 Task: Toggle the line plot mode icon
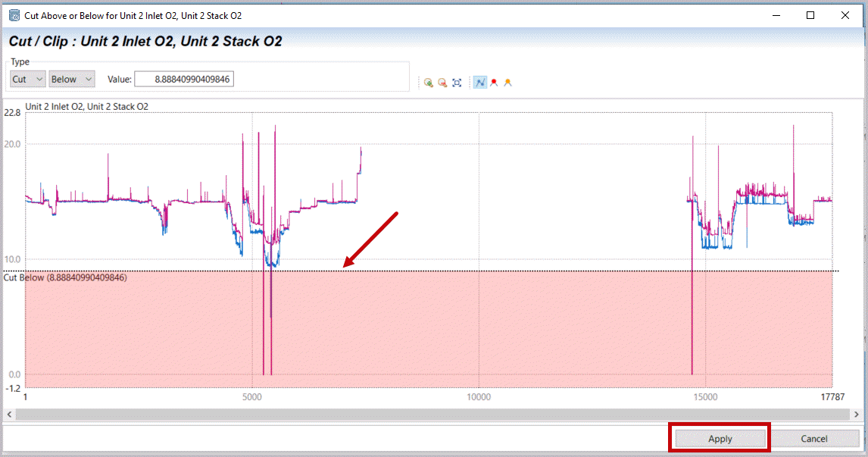479,83
